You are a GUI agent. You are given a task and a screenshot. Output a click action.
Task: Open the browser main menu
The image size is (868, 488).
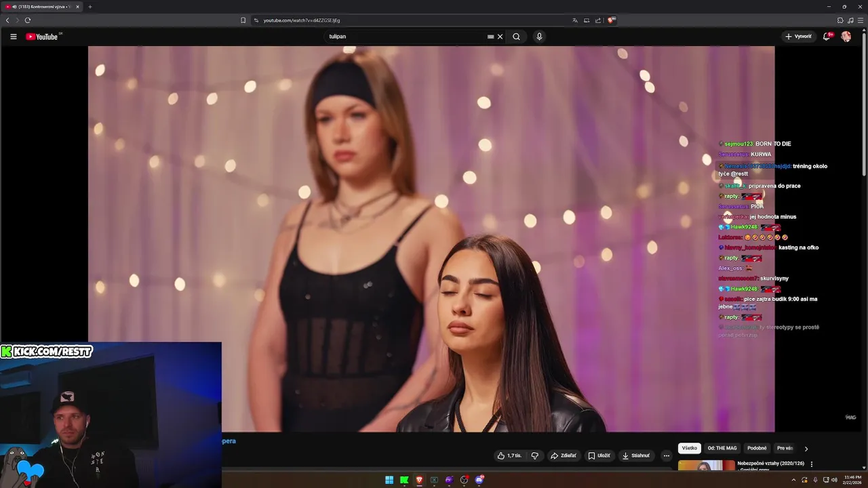click(860, 20)
